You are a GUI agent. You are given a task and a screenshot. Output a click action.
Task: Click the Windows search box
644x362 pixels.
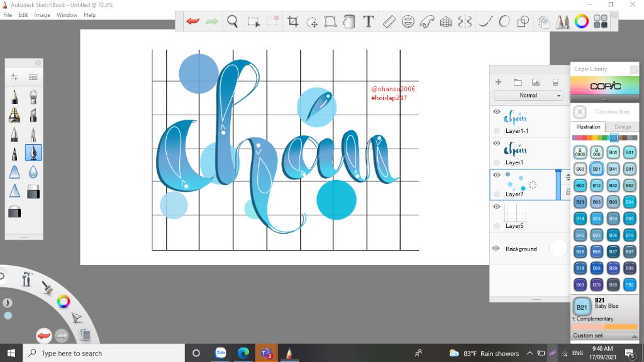tap(104, 353)
